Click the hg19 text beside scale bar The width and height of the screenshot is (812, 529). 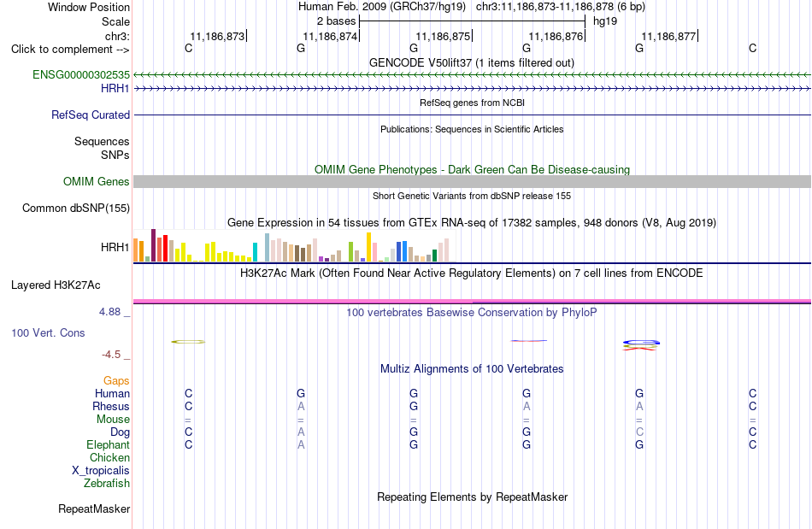click(605, 21)
